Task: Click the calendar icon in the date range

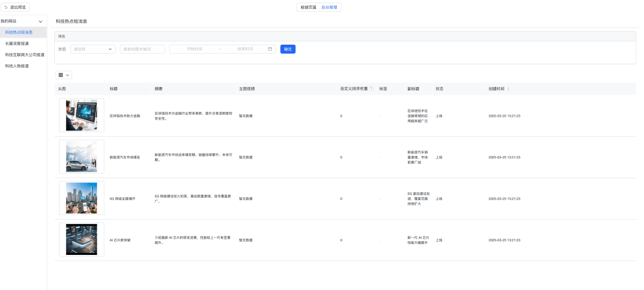Action: click(270, 49)
